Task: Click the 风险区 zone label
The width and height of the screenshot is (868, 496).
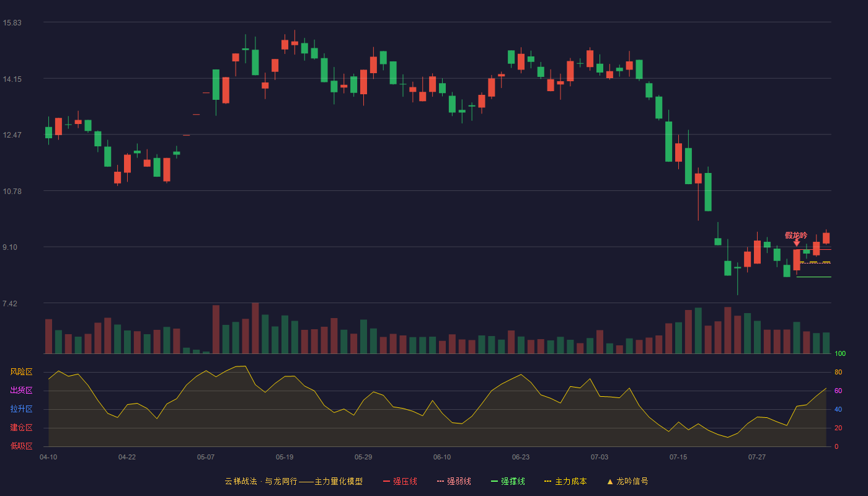Action: (x=21, y=372)
